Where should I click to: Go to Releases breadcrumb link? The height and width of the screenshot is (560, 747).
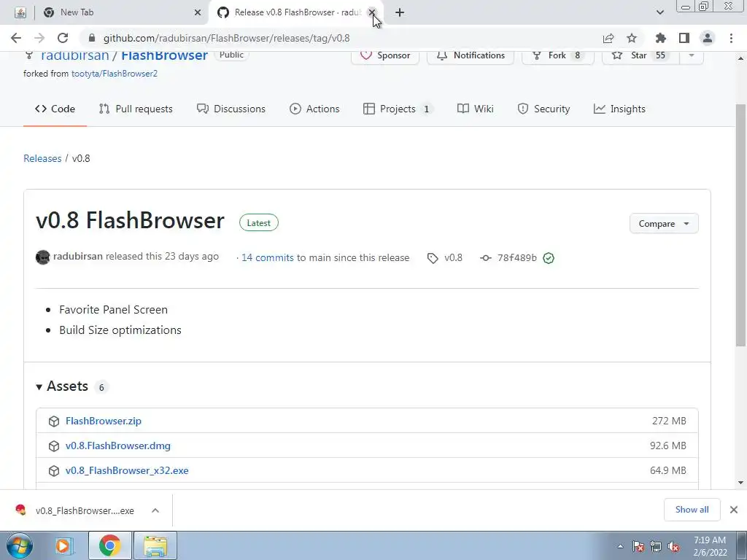pyautogui.click(x=42, y=158)
